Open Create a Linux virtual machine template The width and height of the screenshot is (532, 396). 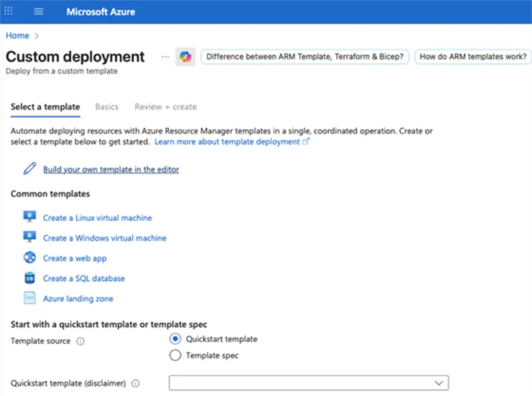(97, 218)
